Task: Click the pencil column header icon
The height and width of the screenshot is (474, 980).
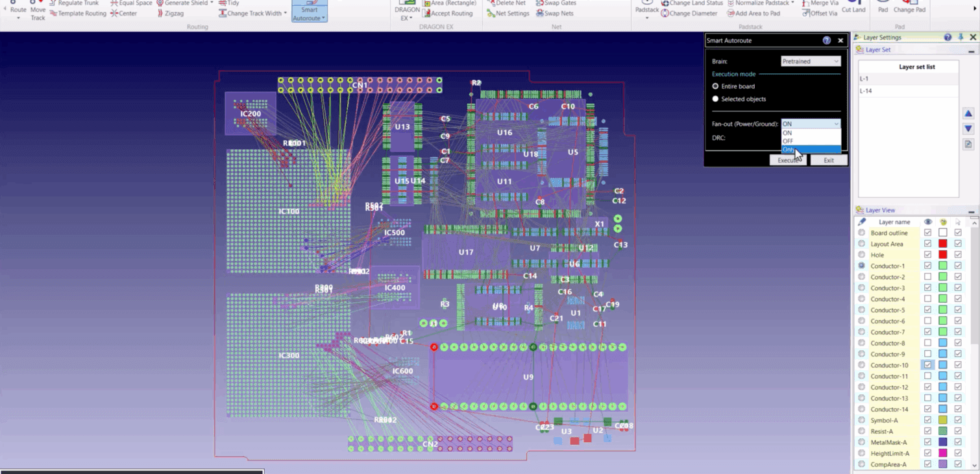Action: click(x=862, y=222)
